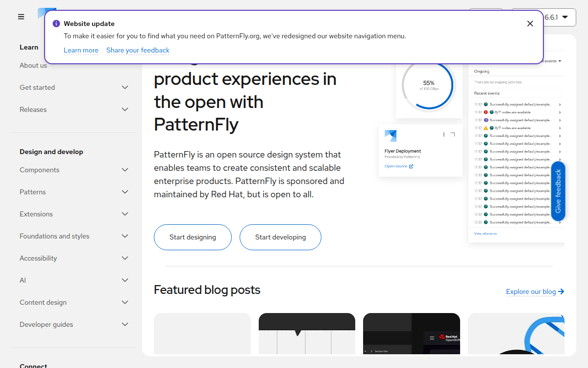Click the yellow warning triangle in Recent events
The height and width of the screenshot is (368, 588).
486,128
